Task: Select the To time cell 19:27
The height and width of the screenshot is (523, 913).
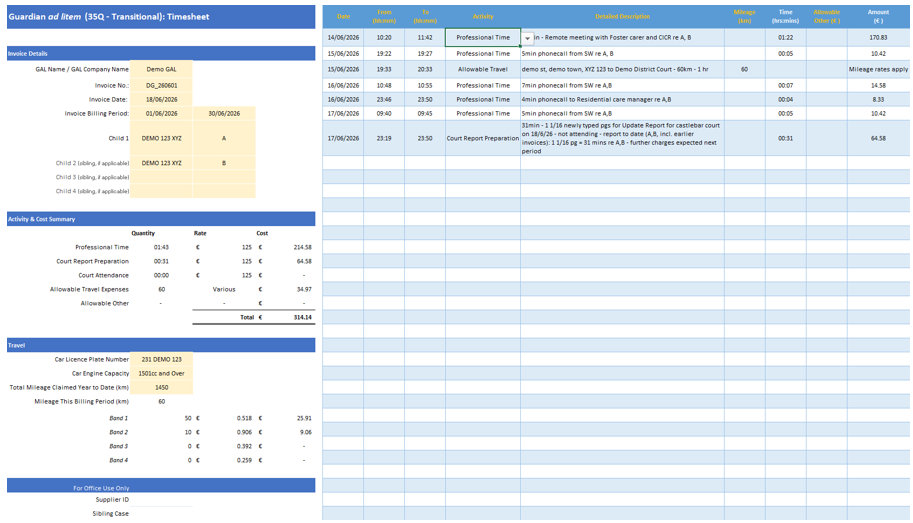Action: pos(425,54)
